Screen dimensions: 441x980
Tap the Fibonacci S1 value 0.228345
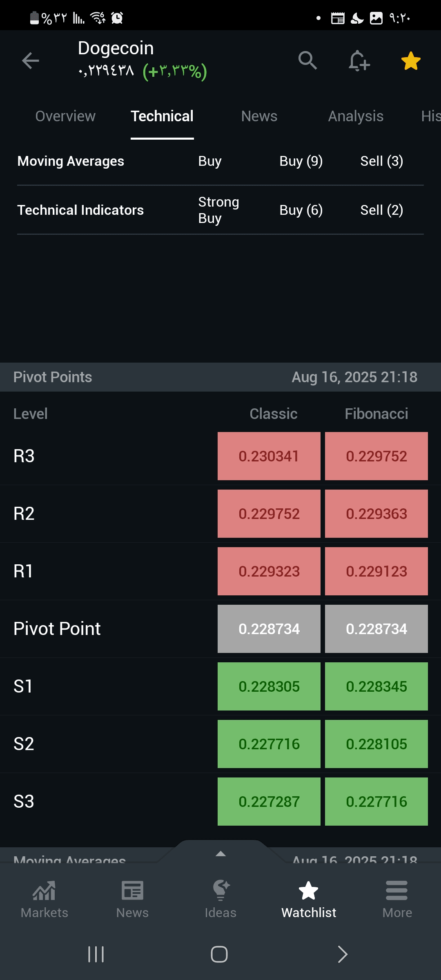click(x=376, y=686)
